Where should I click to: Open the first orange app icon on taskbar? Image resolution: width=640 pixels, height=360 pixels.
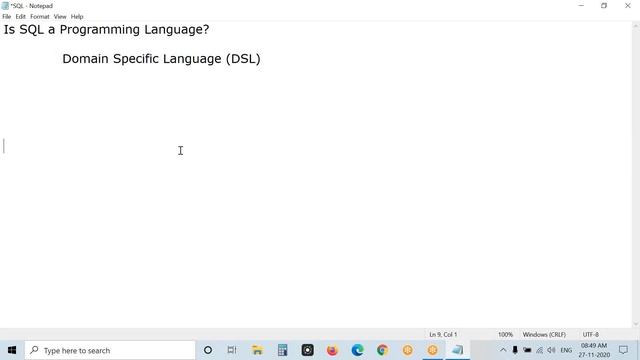407,350
